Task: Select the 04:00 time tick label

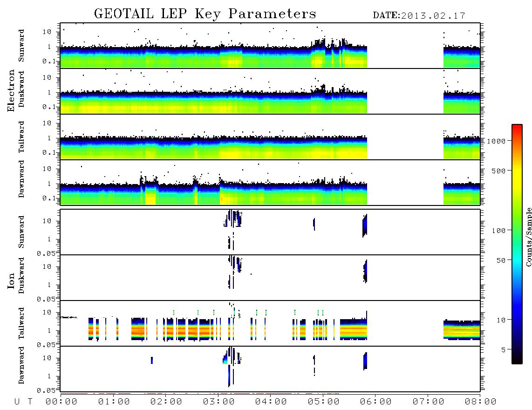Action: coord(271,402)
